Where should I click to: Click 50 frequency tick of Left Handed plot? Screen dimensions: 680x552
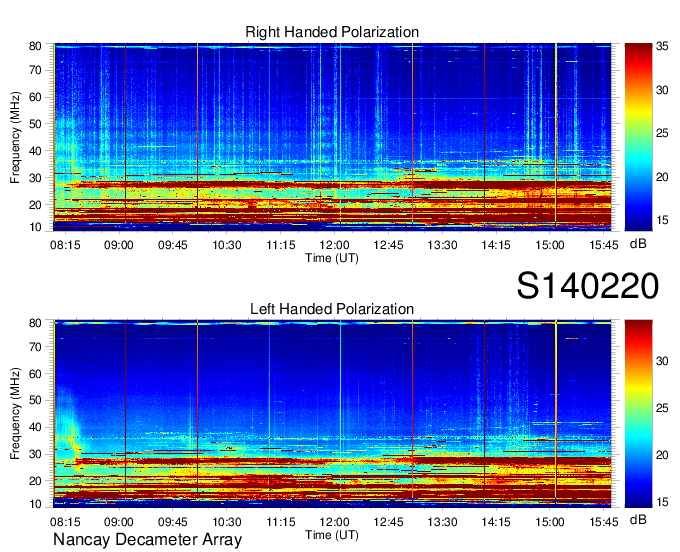coord(35,400)
